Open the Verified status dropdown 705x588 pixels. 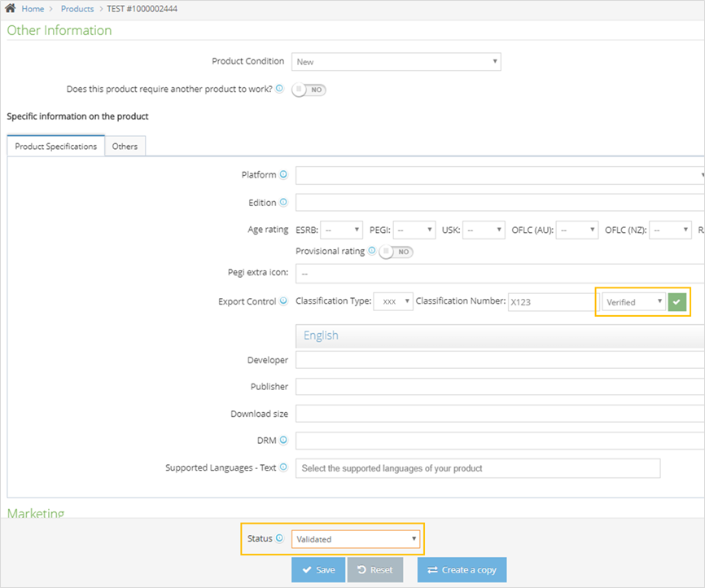pyautogui.click(x=634, y=302)
